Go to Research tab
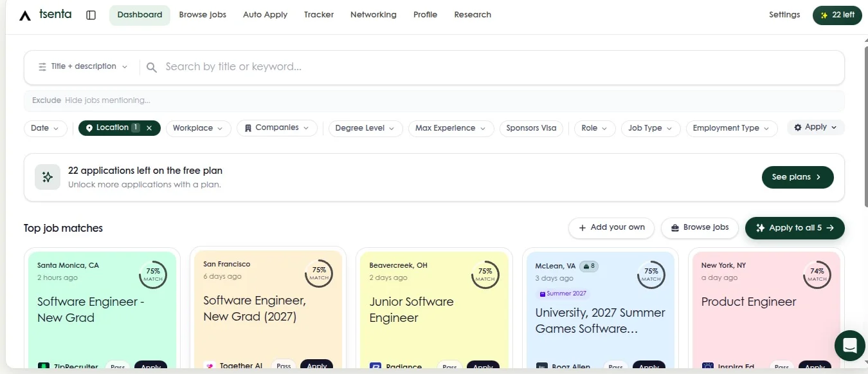This screenshot has width=868, height=374. pyautogui.click(x=473, y=15)
